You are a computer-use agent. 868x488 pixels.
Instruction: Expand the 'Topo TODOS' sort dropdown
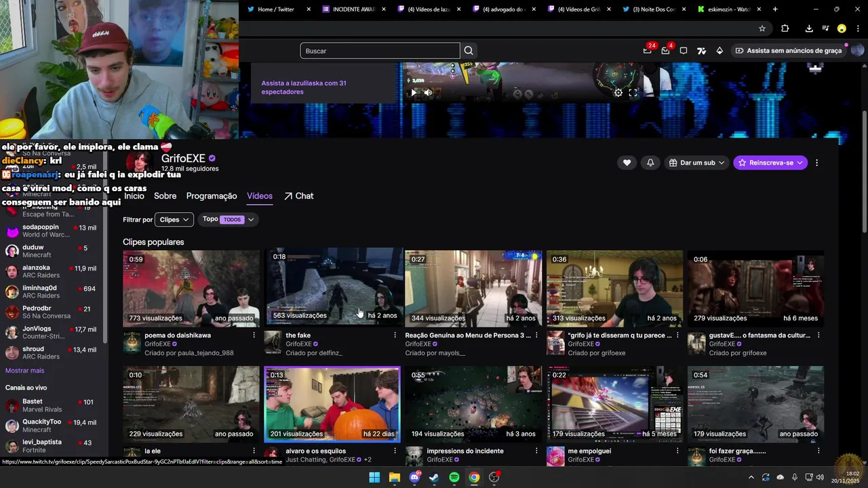(229, 220)
